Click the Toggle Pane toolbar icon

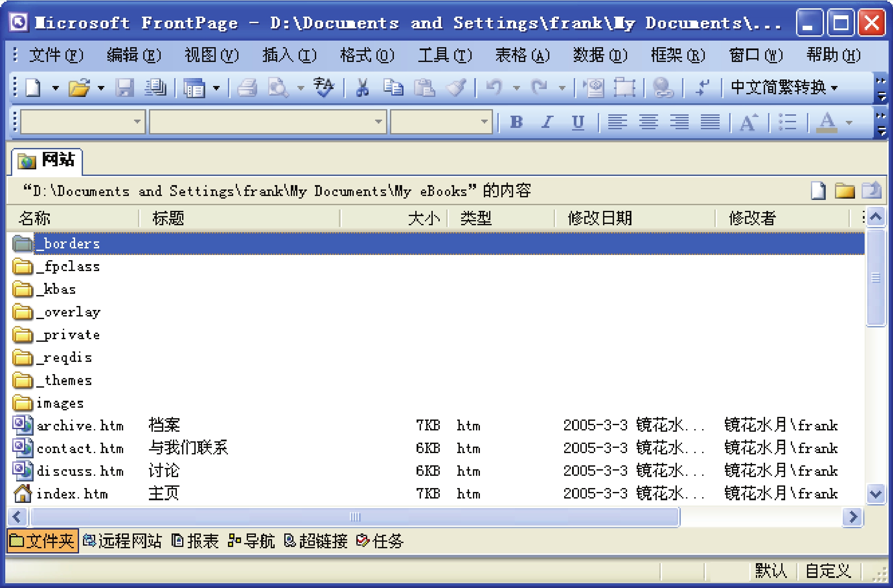tap(194, 88)
